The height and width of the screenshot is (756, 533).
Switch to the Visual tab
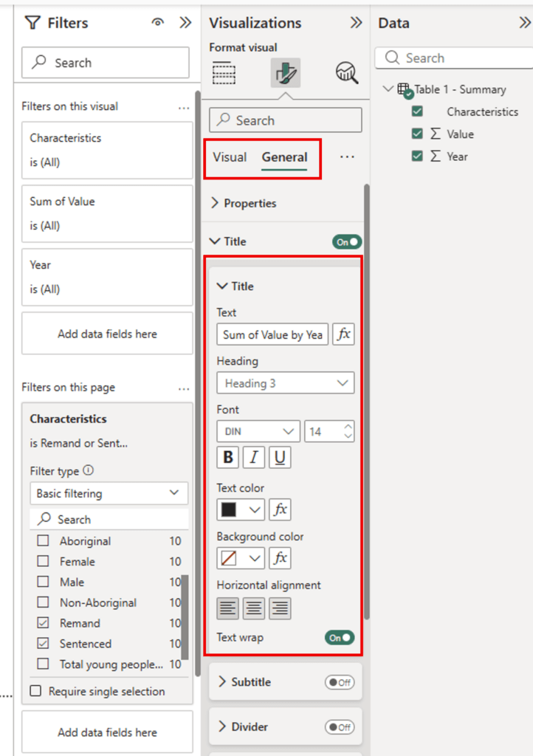230,157
